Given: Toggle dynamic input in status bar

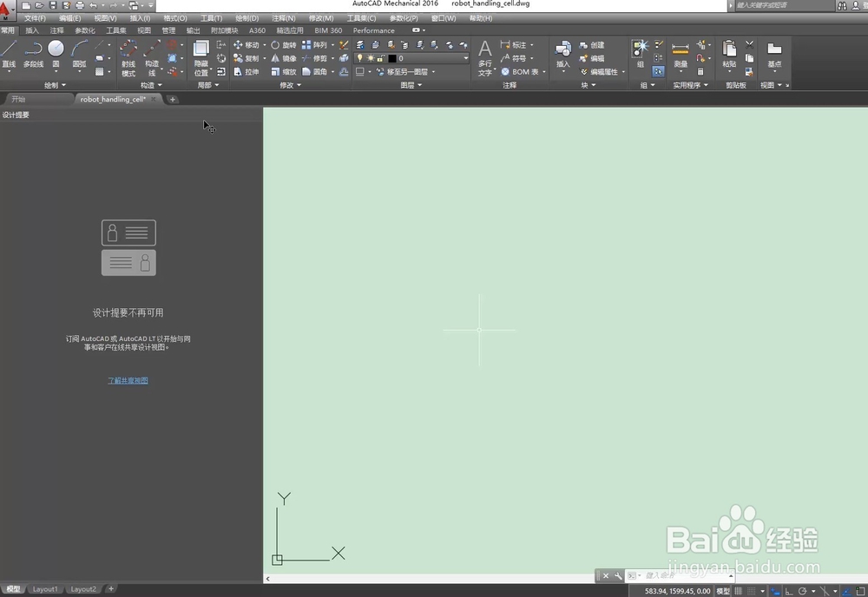Looking at the screenshot, I should (775, 591).
